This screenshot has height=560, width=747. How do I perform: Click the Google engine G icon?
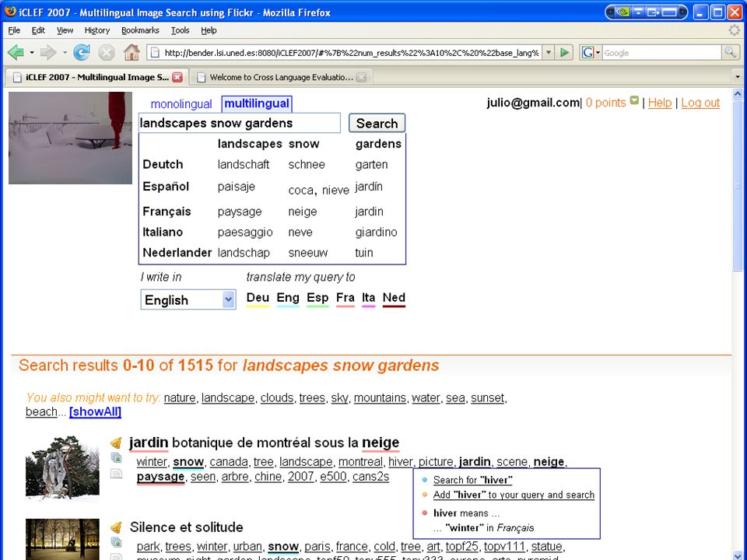[x=587, y=52]
